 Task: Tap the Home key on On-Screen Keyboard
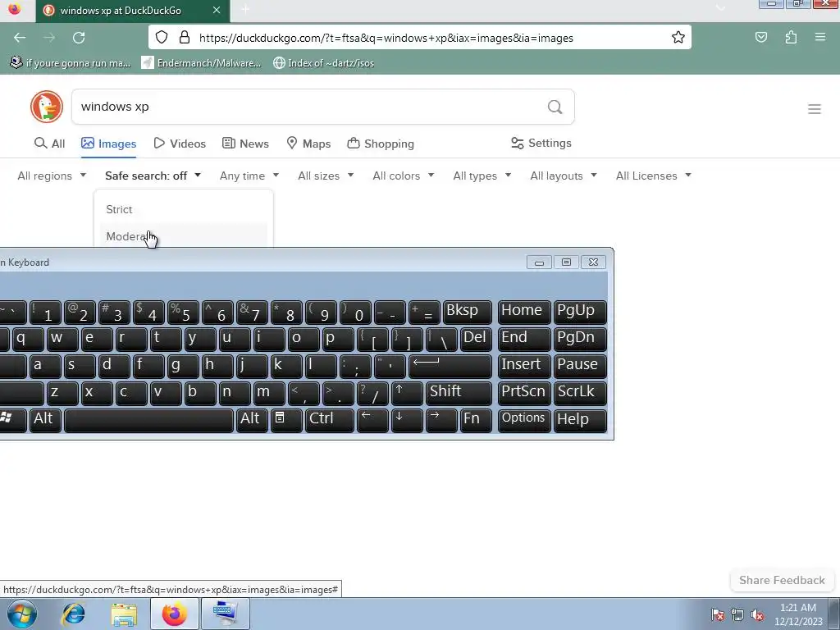tap(524, 312)
